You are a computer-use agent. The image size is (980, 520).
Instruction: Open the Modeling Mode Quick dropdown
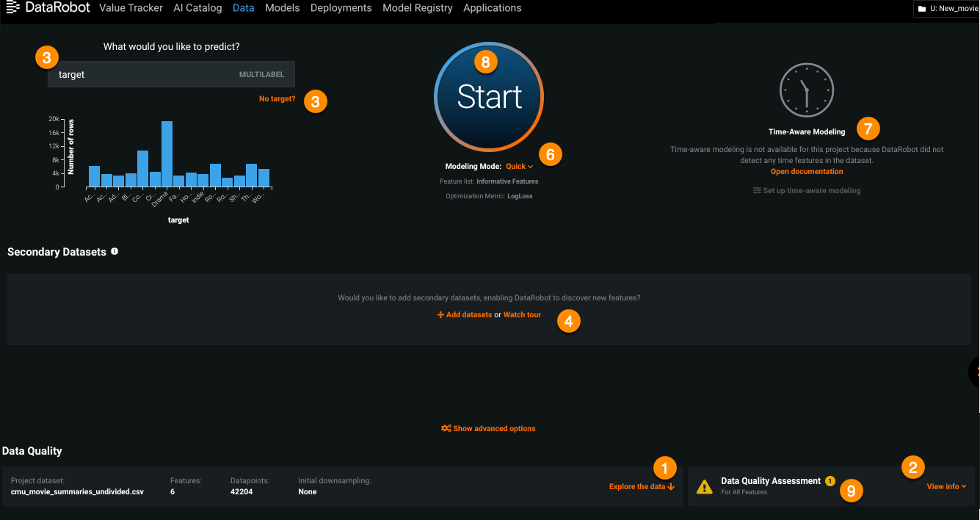pyautogui.click(x=519, y=167)
